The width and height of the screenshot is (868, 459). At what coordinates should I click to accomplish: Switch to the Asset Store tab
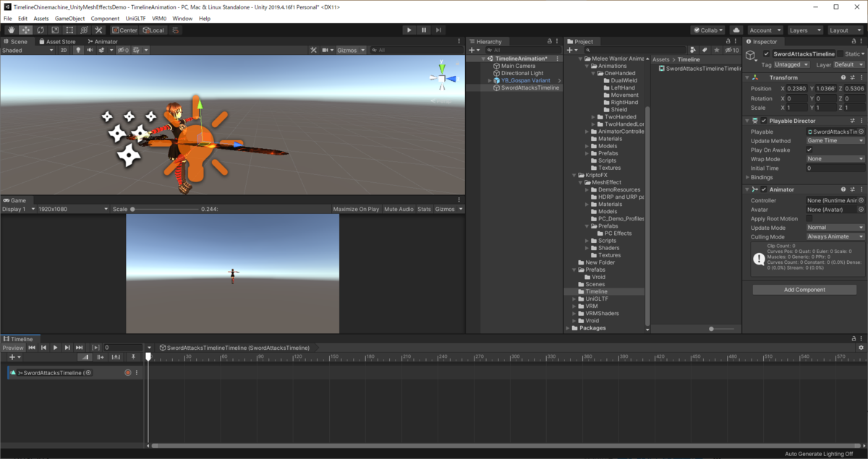pos(58,41)
